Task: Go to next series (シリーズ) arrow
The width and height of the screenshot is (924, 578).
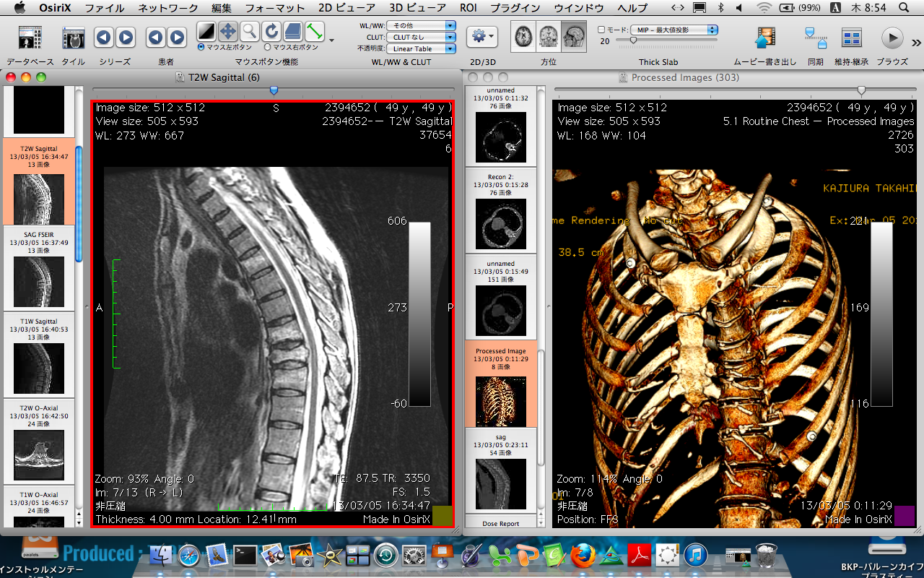Action: pyautogui.click(x=126, y=37)
